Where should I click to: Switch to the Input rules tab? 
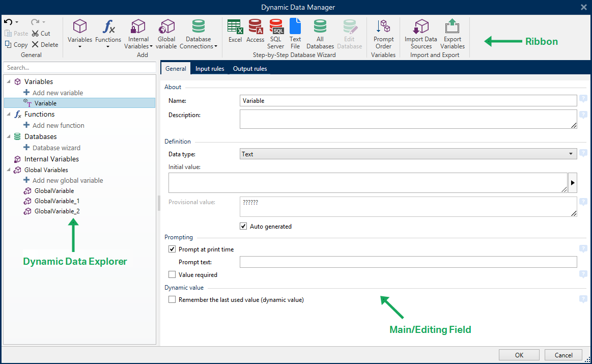tap(210, 69)
